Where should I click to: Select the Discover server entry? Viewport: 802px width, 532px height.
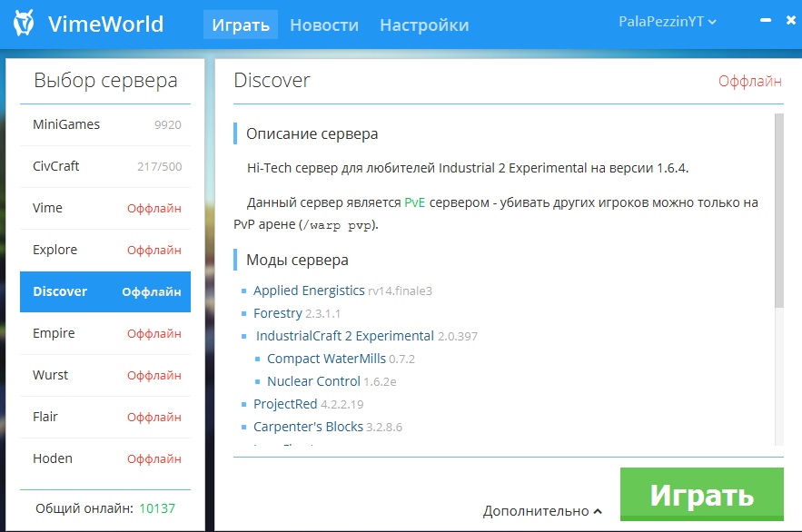(105, 291)
